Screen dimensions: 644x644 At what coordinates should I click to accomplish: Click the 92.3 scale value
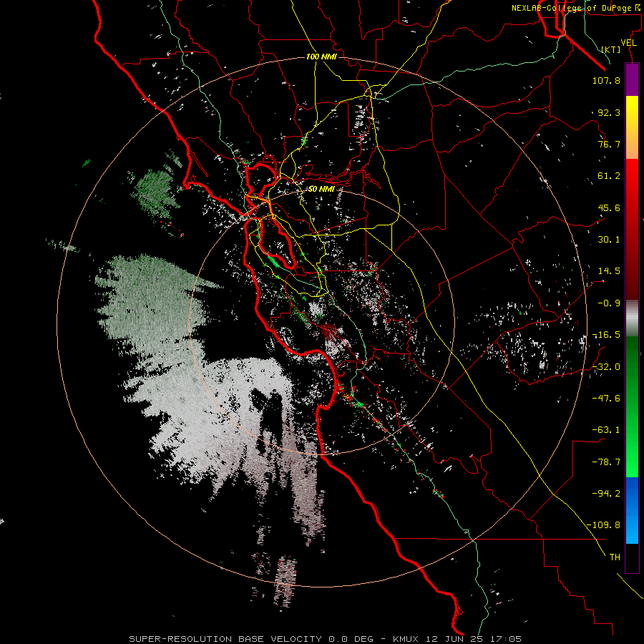tap(609, 112)
